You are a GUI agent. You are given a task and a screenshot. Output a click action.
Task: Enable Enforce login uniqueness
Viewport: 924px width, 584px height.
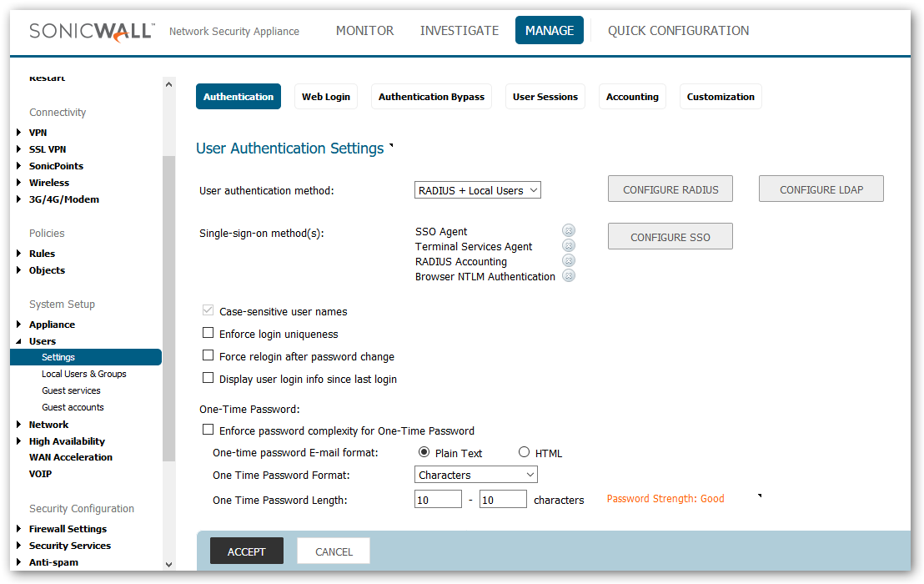tap(208, 333)
